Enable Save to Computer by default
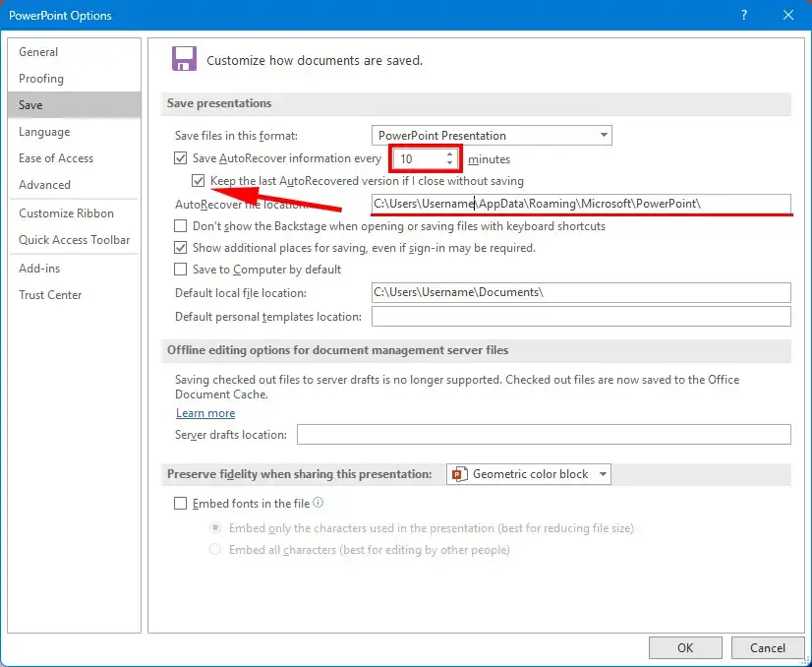 [180, 270]
